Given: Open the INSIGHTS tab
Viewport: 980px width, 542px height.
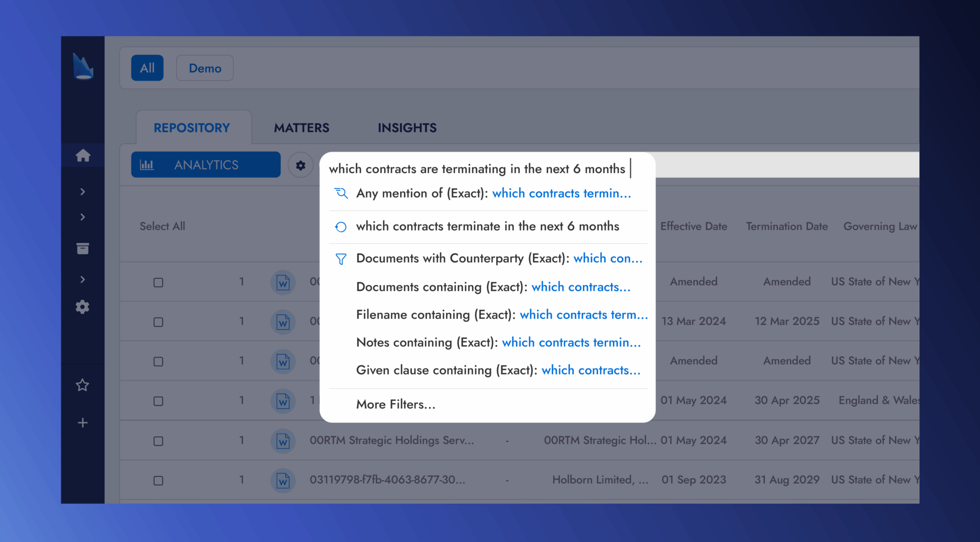Looking at the screenshot, I should point(407,128).
